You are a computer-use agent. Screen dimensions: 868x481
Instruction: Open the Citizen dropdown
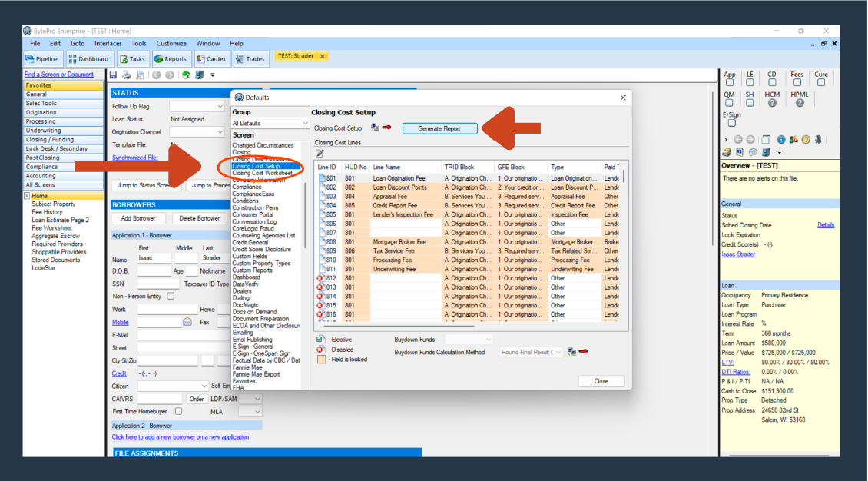173,386
